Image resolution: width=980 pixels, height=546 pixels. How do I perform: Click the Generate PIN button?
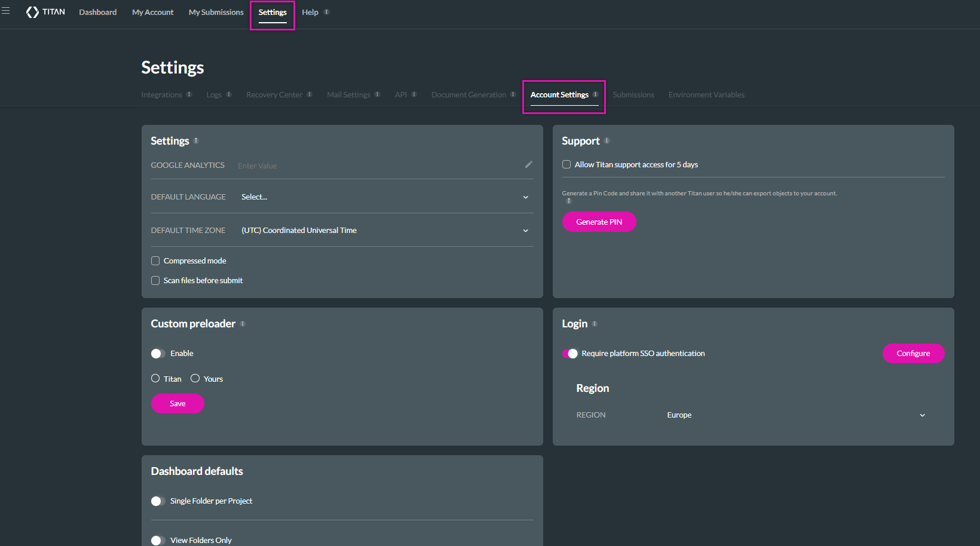pos(599,222)
